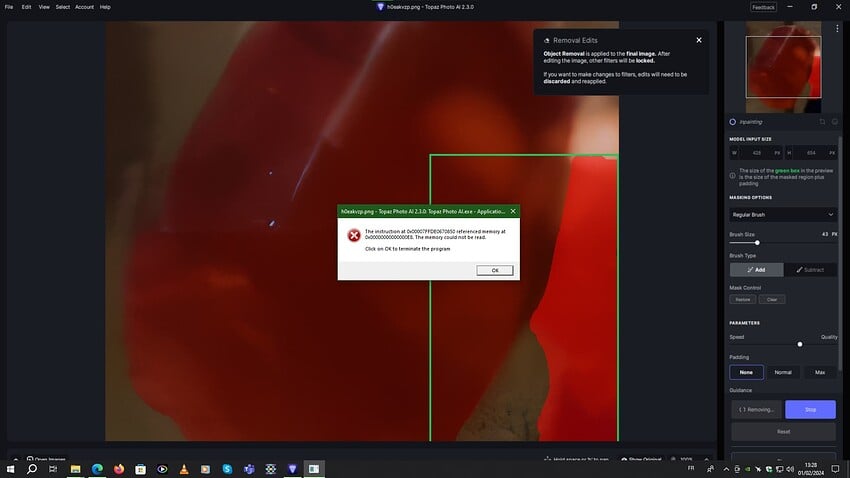The height and width of the screenshot is (478, 850).
Task: Expand the Regular Brush dropdown
Action: pos(783,214)
